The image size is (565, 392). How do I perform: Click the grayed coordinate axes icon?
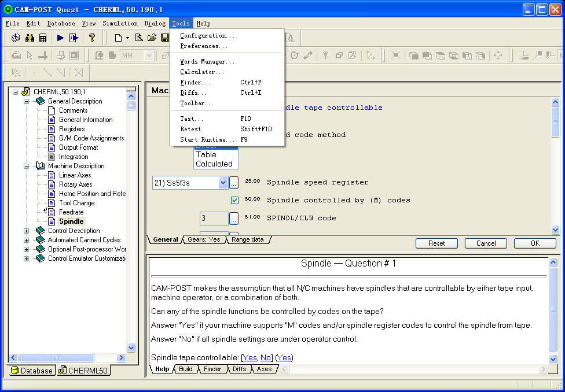click(x=370, y=56)
